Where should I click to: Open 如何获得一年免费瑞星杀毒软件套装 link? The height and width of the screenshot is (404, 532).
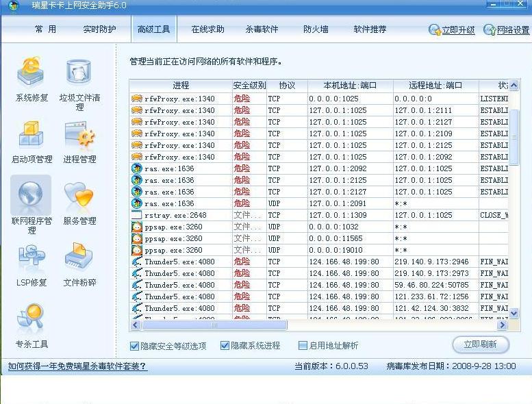tap(77, 366)
